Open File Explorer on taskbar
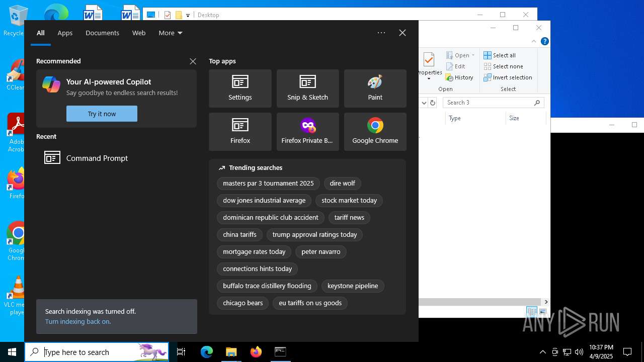Viewport: 644px width, 362px height. pos(231,352)
